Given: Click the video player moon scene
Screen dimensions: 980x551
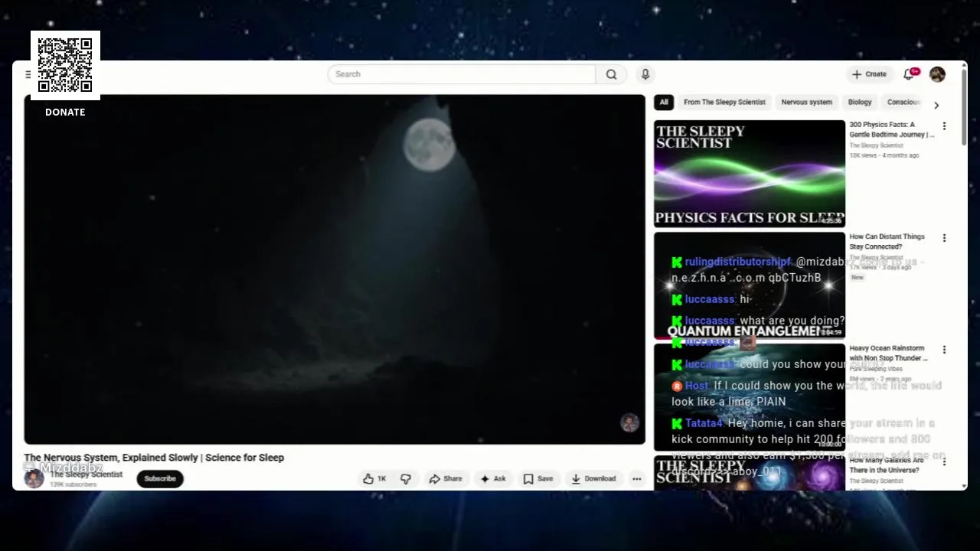Looking at the screenshot, I should coord(335,269).
